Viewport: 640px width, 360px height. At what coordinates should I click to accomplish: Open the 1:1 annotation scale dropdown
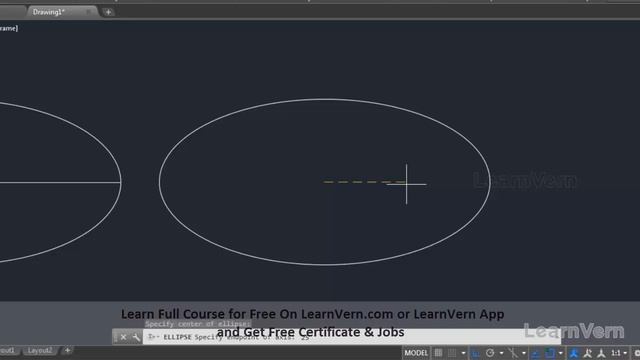click(x=619, y=353)
